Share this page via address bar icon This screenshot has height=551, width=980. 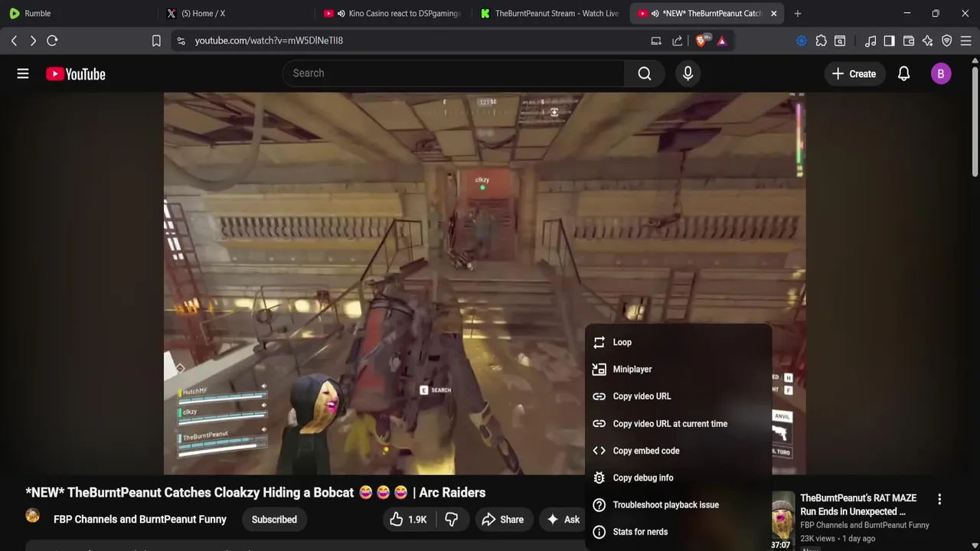tap(678, 41)
